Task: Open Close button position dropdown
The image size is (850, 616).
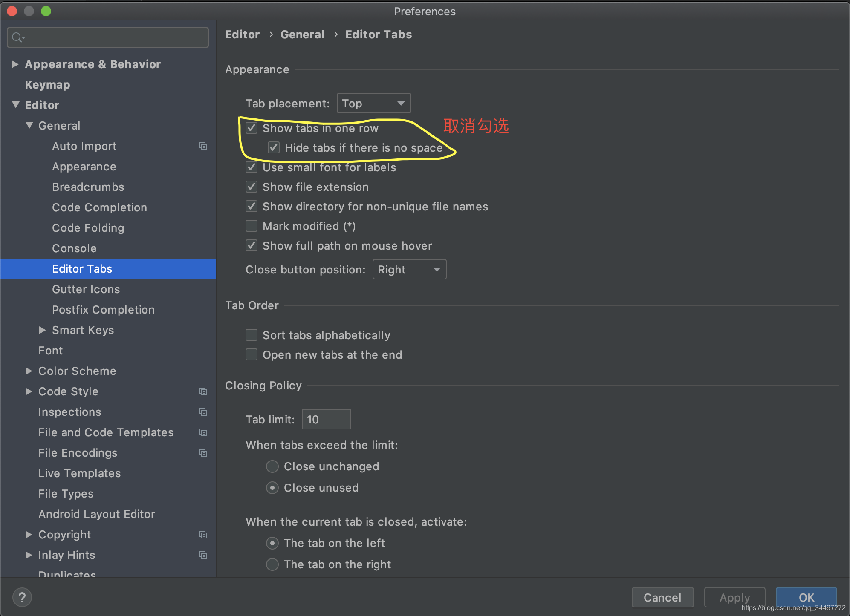Action: pyautogui.click(x=409, y=270)
